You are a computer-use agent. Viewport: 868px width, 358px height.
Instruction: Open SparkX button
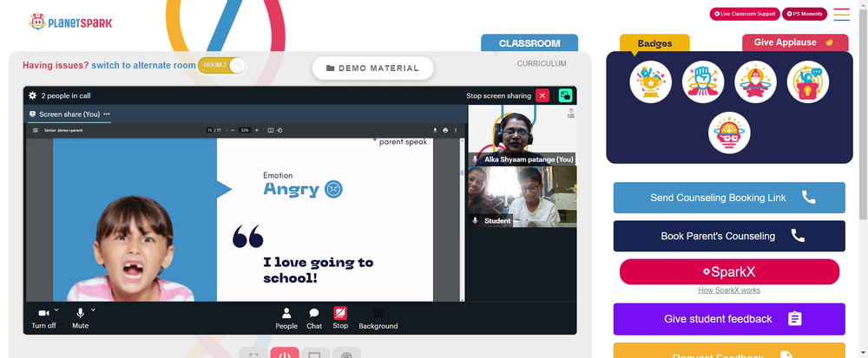729,272
